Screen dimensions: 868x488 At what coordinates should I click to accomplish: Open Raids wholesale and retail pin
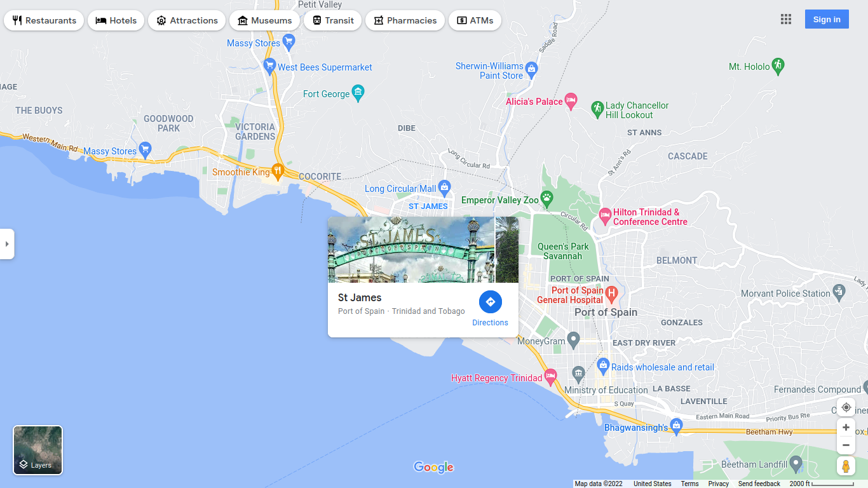click(x=604, y=365)
